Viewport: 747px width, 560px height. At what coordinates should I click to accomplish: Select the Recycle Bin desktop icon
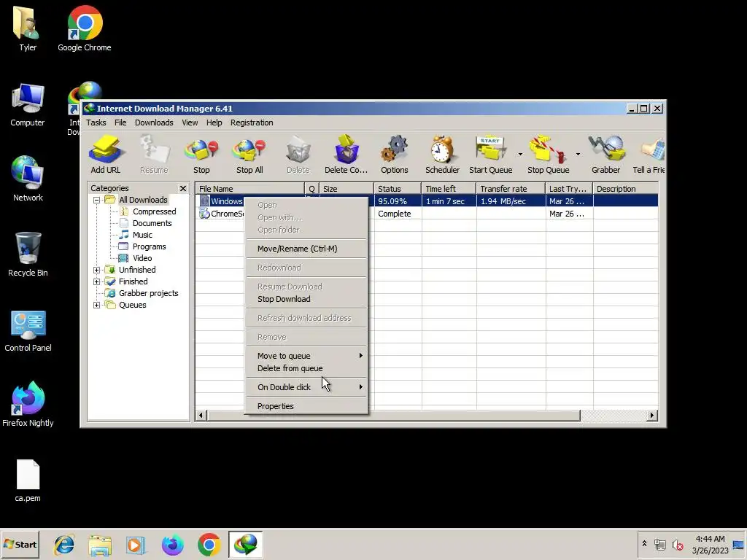pyautogui.click(x=28, y=254)
